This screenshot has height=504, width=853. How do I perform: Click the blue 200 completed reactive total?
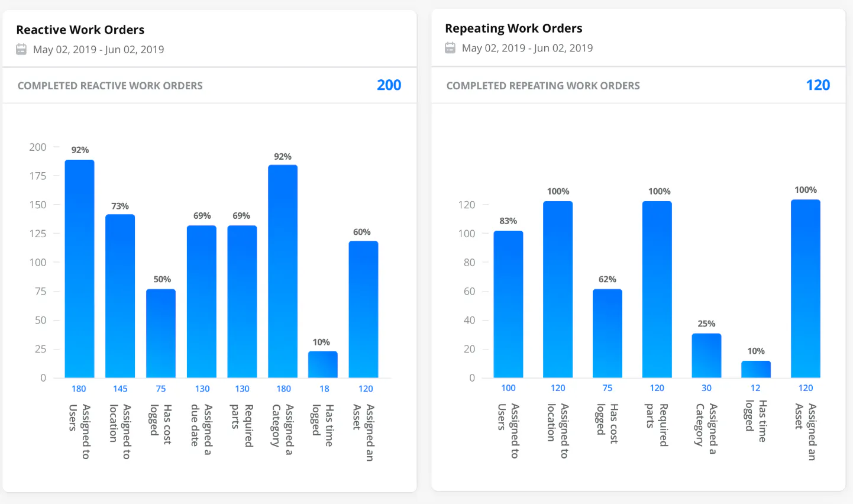(389, 85)
